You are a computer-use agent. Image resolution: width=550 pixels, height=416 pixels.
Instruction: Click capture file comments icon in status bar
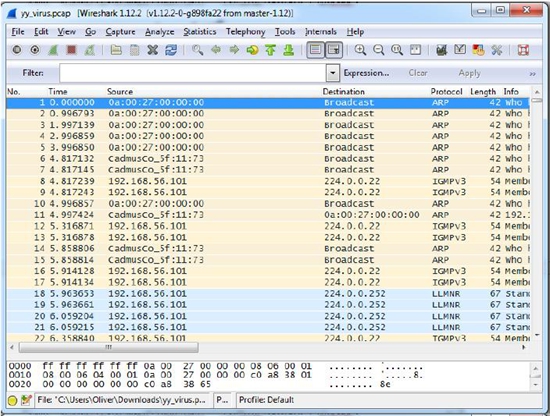point(26,400)
